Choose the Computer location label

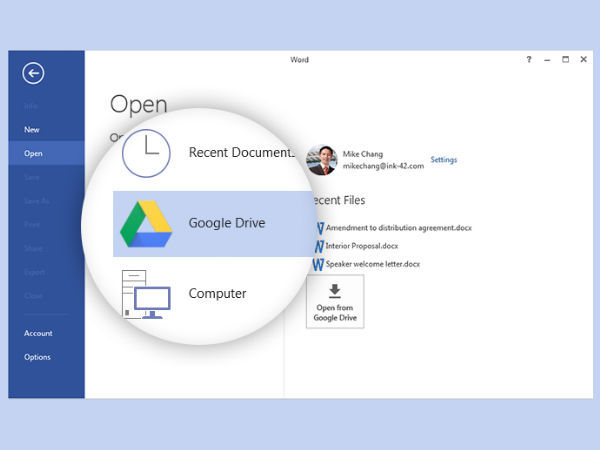(217, 293)
